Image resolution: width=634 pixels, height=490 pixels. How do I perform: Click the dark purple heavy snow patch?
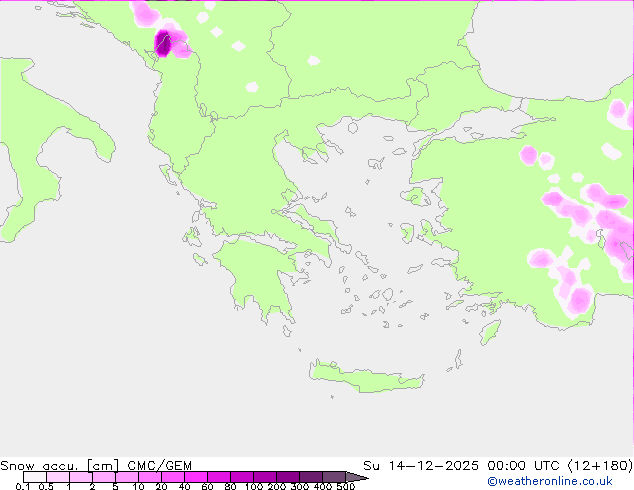click(x=164, y=42)
